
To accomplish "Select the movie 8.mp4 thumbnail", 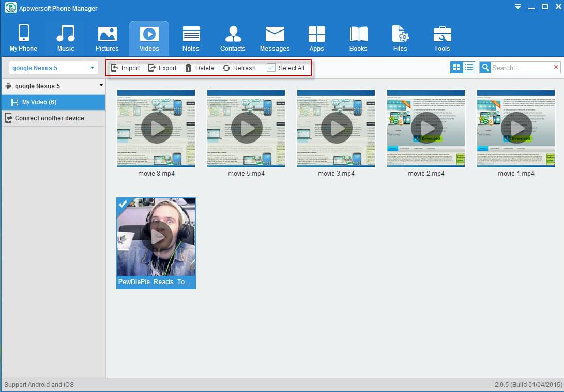I will [x=156, y=128].
